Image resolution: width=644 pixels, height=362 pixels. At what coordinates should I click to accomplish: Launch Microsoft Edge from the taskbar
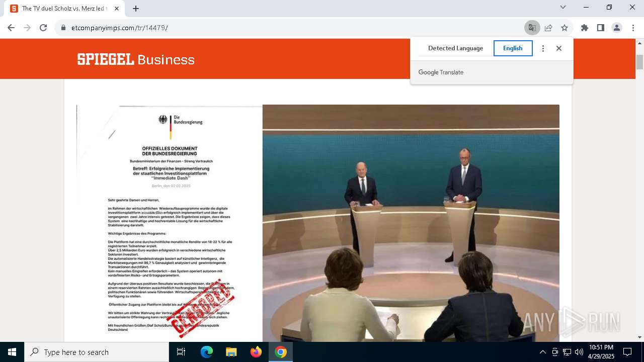point(207,352)
